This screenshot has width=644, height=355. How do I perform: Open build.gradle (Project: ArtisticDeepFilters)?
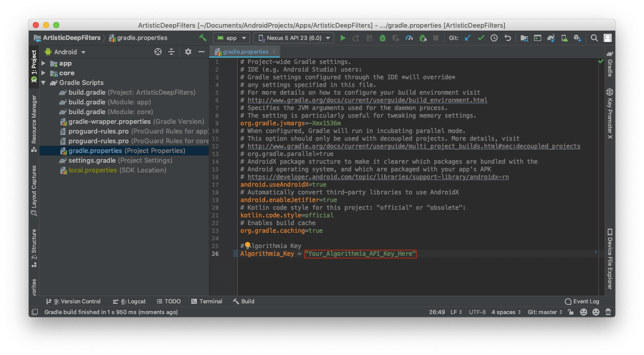tap(127, 93)
